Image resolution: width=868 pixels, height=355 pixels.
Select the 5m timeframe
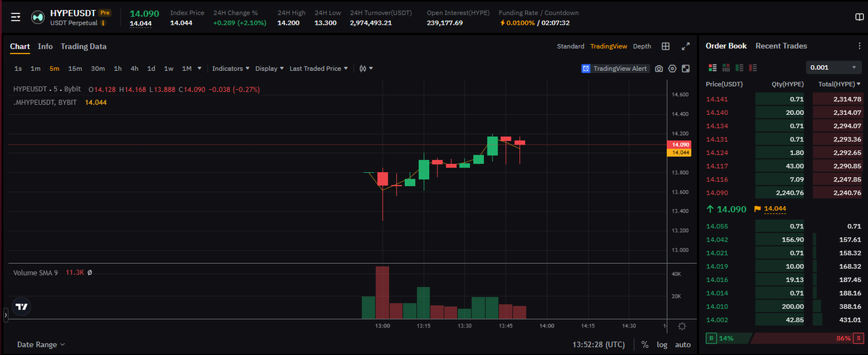click(54, 69)
